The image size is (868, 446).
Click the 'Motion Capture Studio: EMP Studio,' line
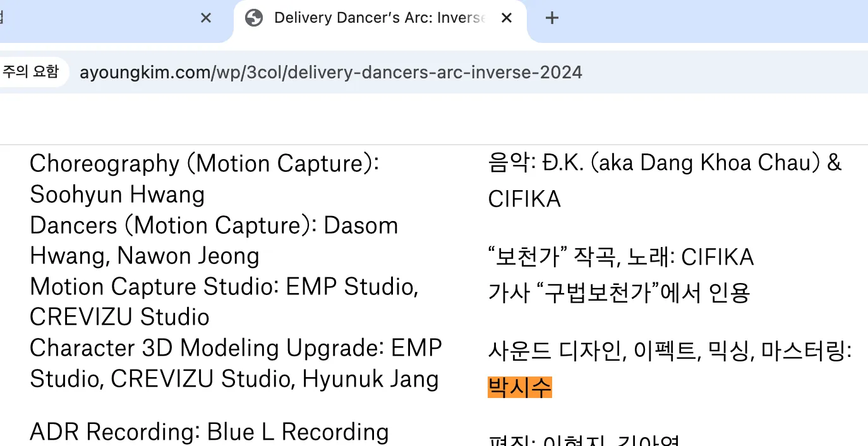coord(224,287)
